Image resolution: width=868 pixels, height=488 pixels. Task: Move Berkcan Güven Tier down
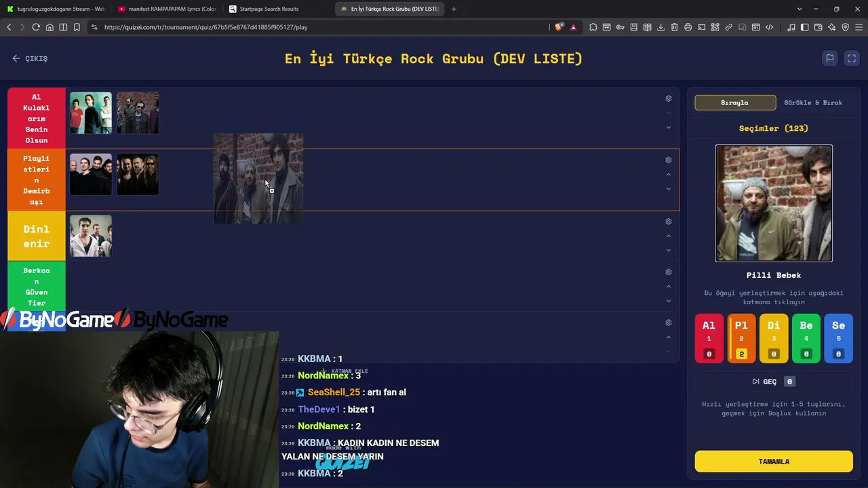coord(669,301)
